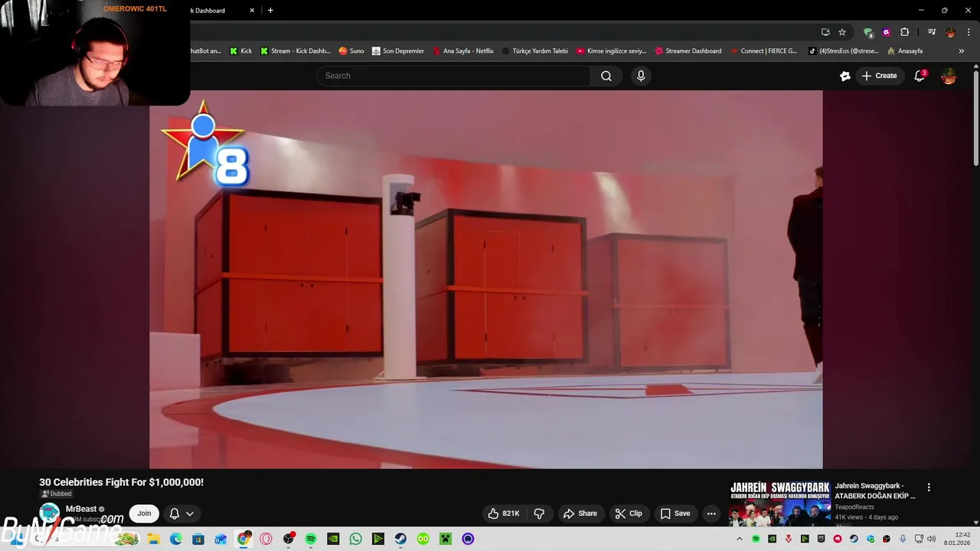Open the Son Depremler bookmark
The height and width of the screenshot is (551, 980).
point(398,51)
